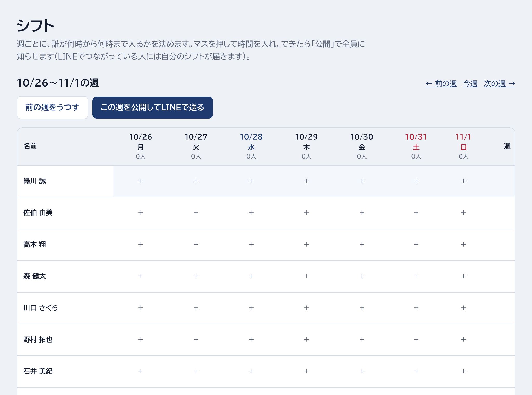The height and width of the screenshot is (395, 532).
Task: Select the 10/28 水 column header
Action: point(251,146)
